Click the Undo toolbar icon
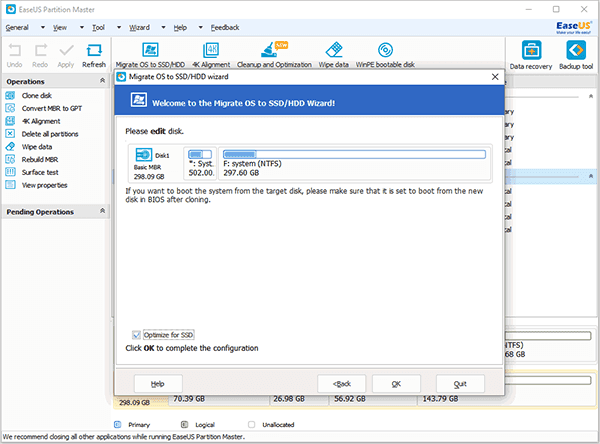The height and width of the screenshot is (444, 600). (x=15, y=51)
